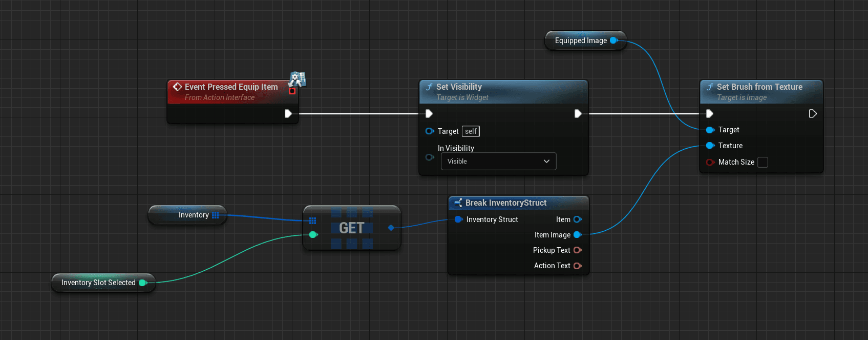Select the Inventory Slot Selected variable node
Viewport: 868px width, 340px height.
point(103,283)
